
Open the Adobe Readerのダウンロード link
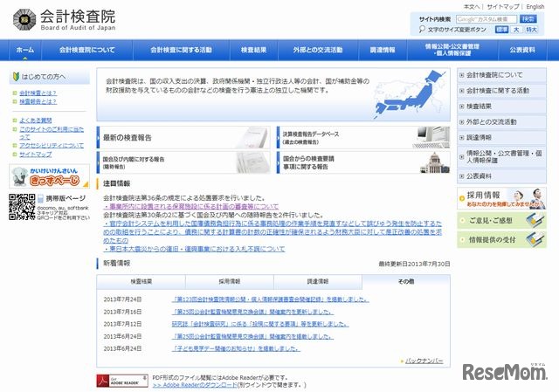click(195, 385)
